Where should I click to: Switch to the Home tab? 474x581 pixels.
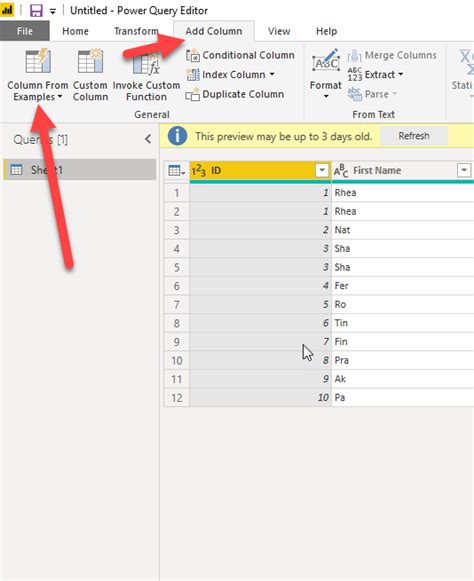(x=75, y=31)
